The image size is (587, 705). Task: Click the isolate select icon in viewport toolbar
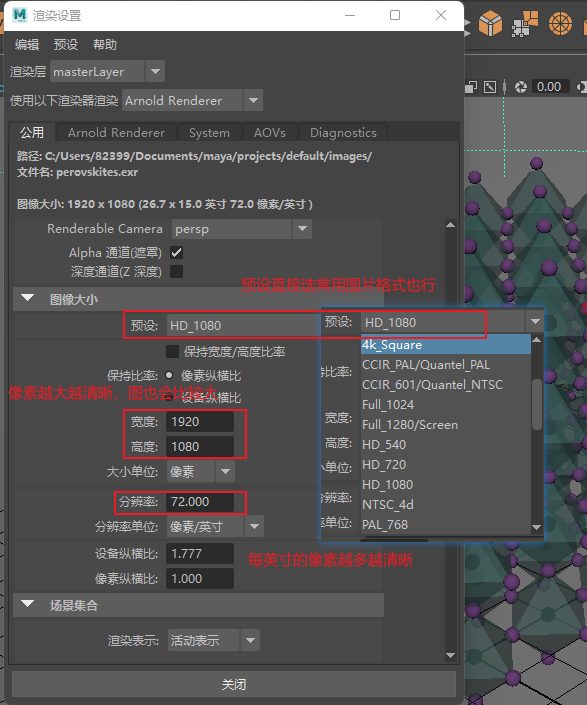click(x=490, y=87)
